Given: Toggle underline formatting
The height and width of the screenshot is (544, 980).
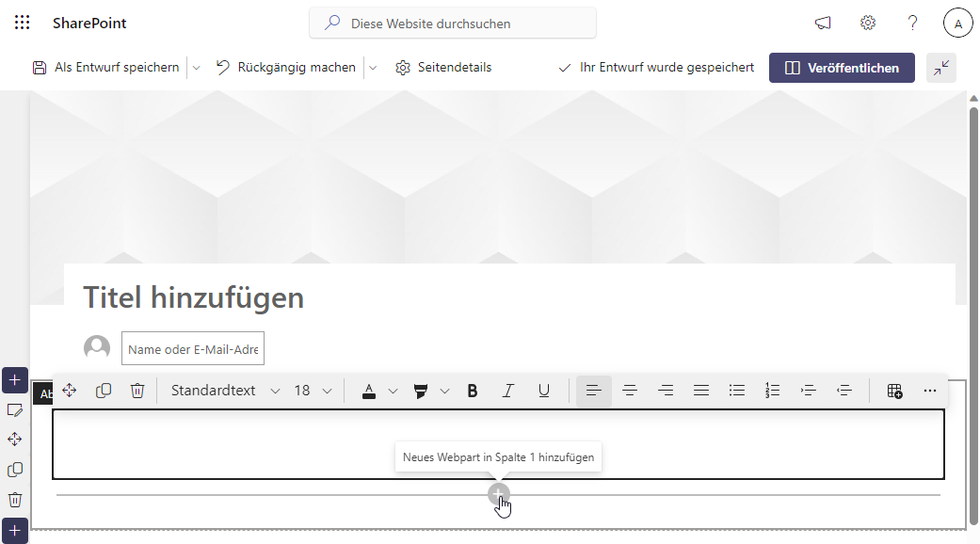Looking at the screenshot, I should click(x=544, y=391).
